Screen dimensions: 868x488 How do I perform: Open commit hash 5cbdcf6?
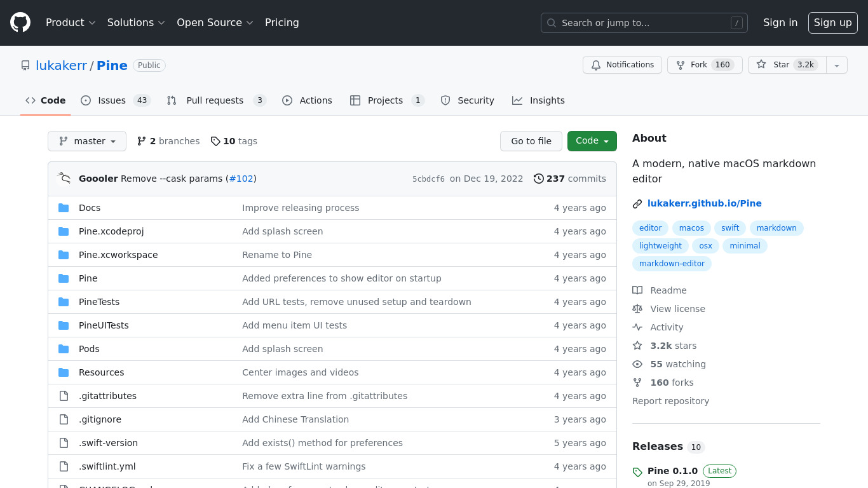pos(429,179)
